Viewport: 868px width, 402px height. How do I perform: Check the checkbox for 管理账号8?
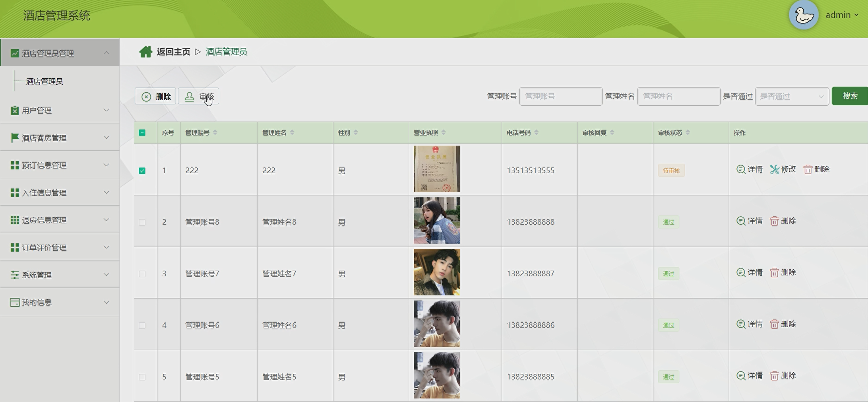click(142, 222)
